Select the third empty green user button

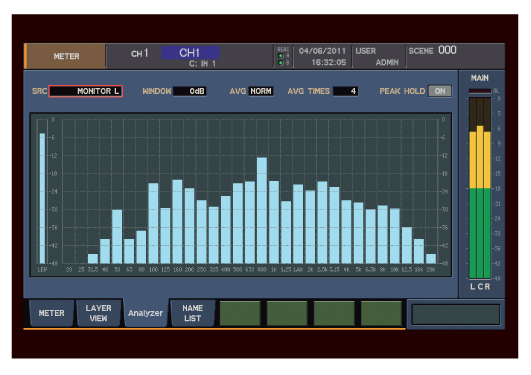pyautogui.click(x=334, y=313)
